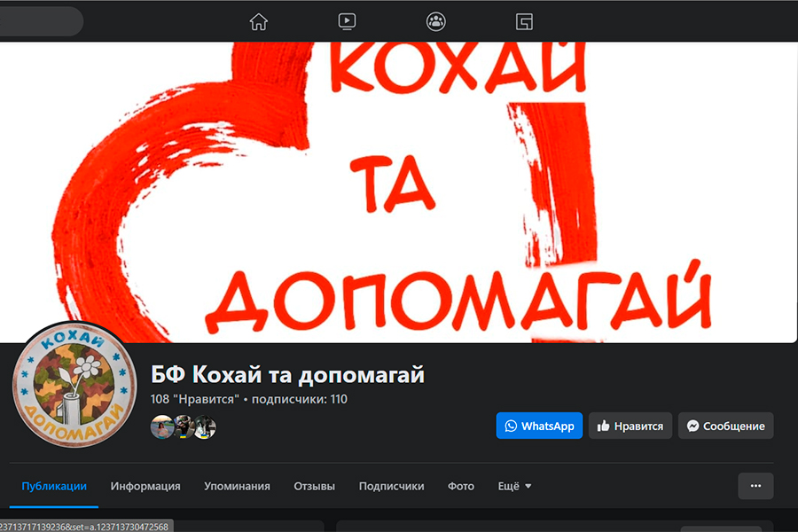798x532 pixels.
Task: Click the page title БФ Кохай та допомагай
Action: point(287,375)
